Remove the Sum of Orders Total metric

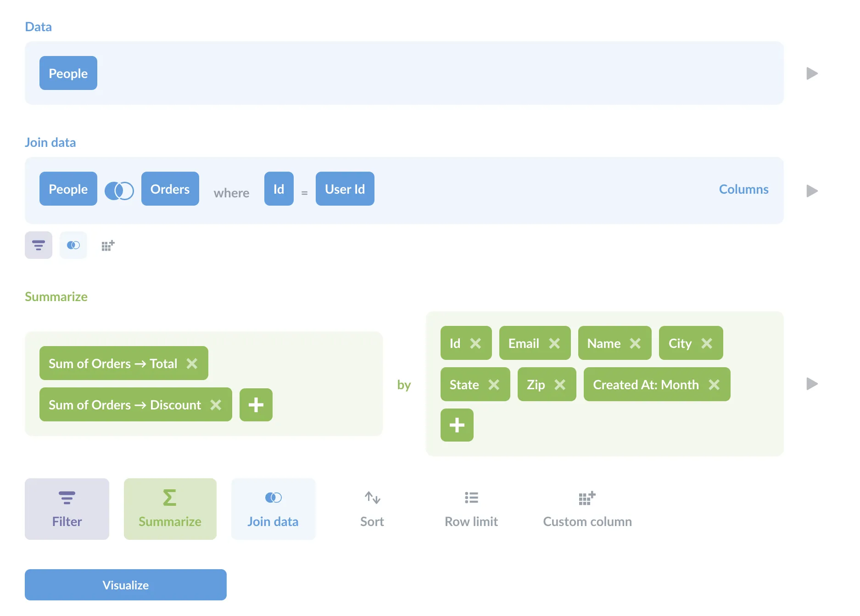point(192,364)
